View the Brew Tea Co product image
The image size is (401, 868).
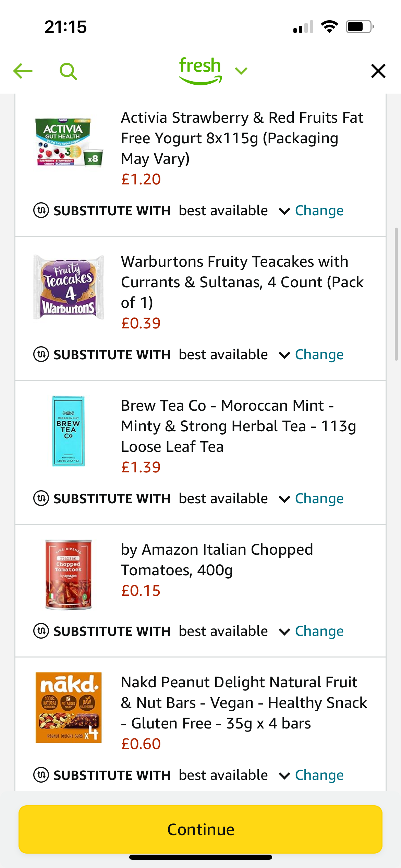point(69,431)
